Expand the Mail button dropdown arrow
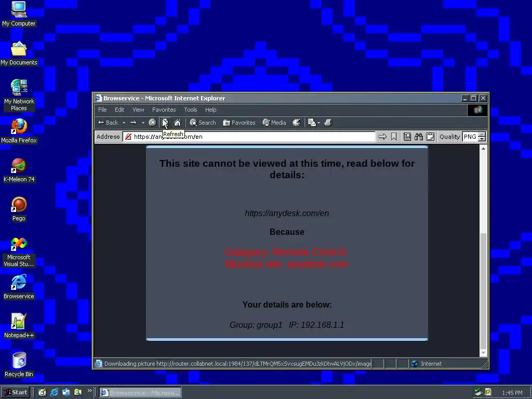 [x=318, y=123]
